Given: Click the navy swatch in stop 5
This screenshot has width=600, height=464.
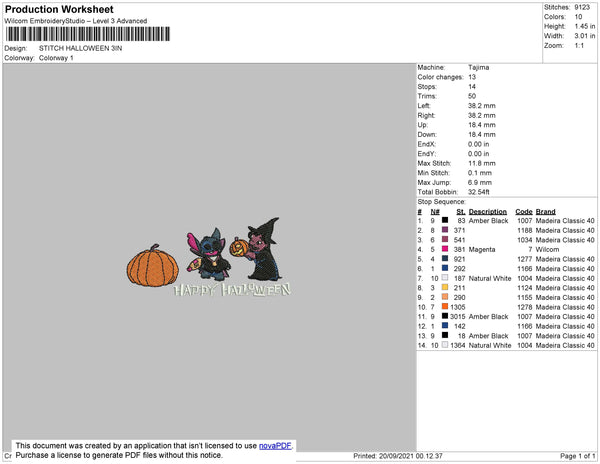Looking at the screenshot, I should point(445,258).
